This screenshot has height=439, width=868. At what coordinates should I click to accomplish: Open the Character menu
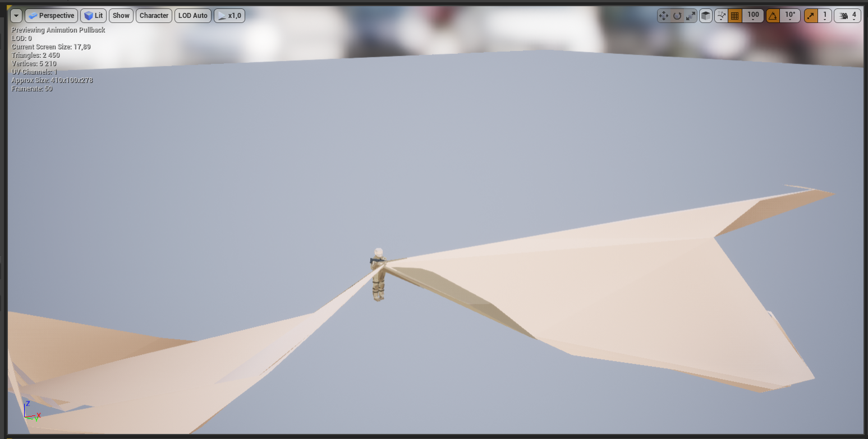coord(153,15)
